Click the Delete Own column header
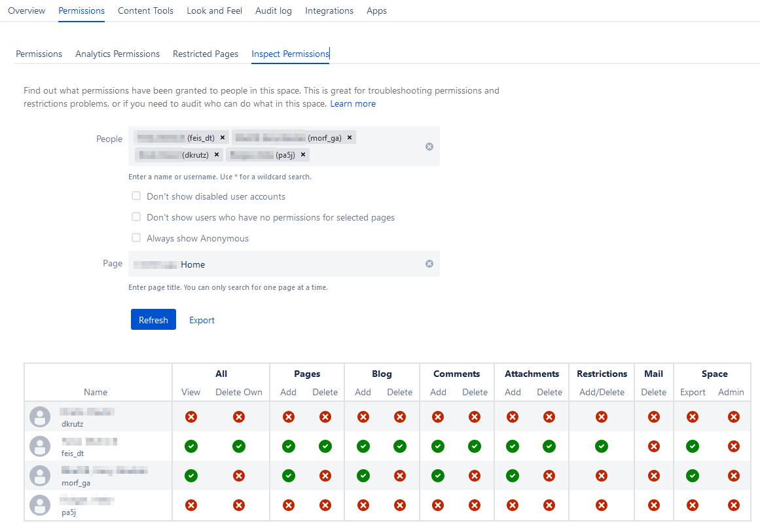 click(x=239, y=392)
